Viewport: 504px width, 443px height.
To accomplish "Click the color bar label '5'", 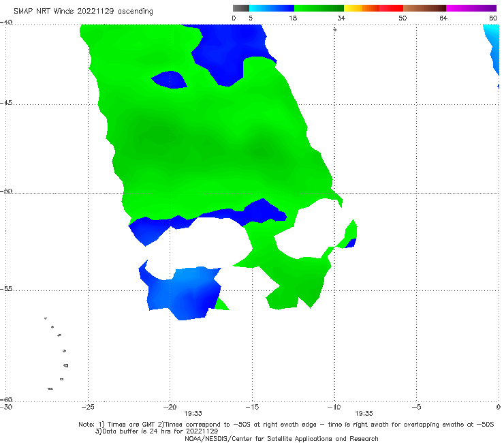I will click(251, 18).
